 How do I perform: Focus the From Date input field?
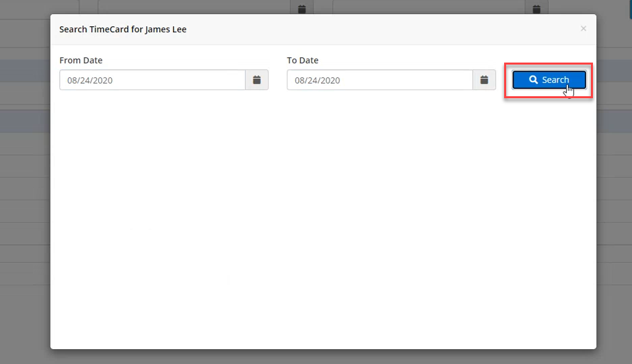(152, 80)
